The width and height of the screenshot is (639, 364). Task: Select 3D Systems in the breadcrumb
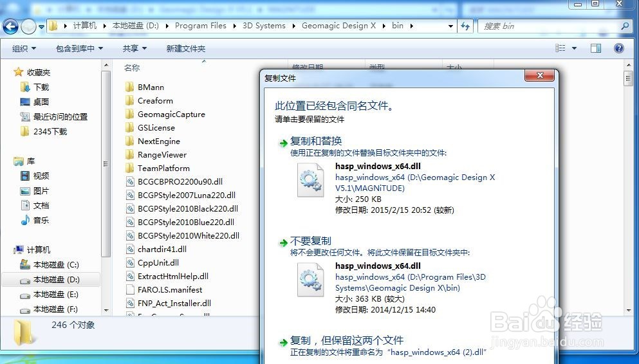click(264, 26)
